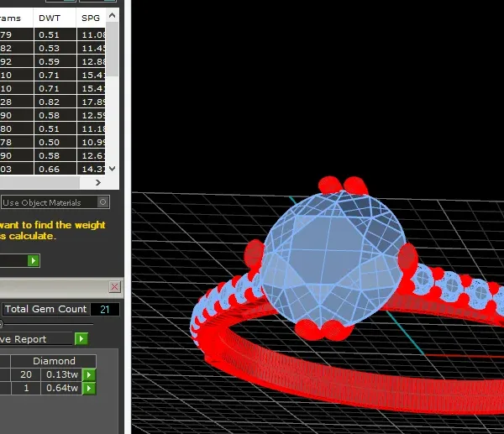Select the DWT cell with value 0.53

click(x=55, y=48)
